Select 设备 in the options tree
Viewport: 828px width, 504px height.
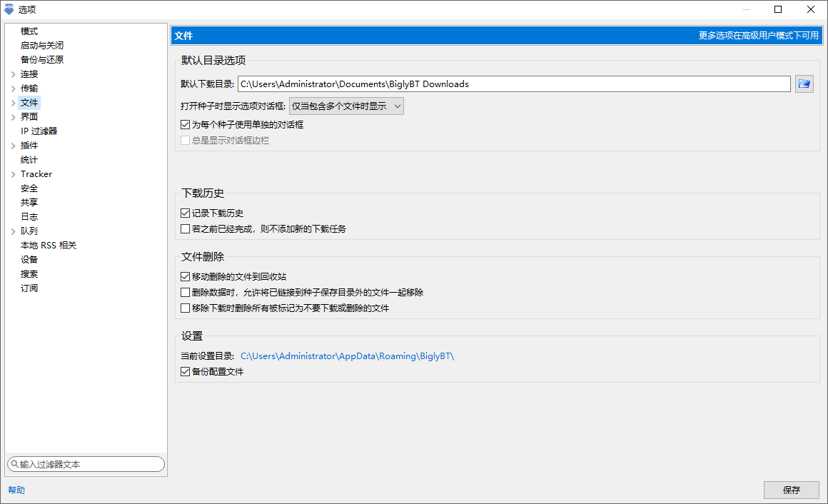pos(29,259)
